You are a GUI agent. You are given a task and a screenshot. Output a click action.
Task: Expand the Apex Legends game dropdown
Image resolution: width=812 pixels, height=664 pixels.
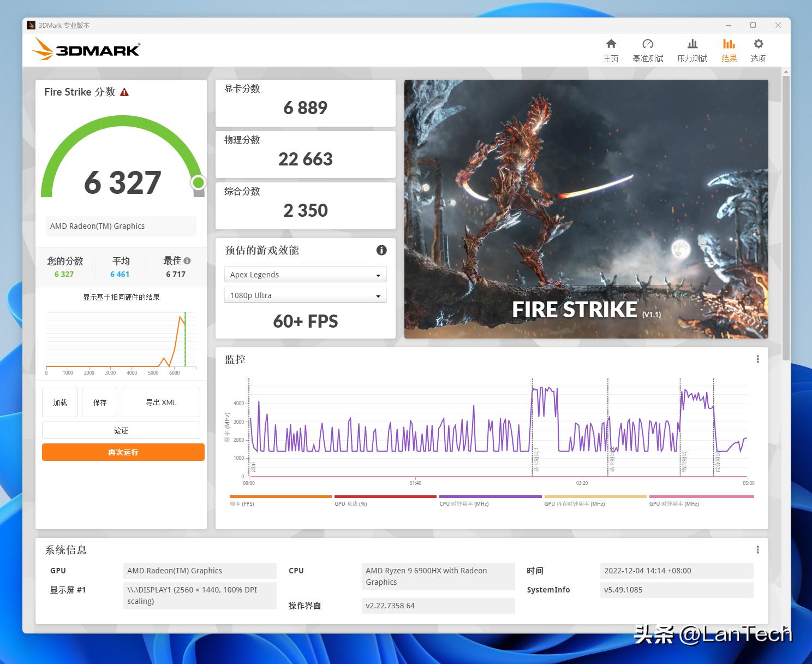(x=306, y=275)
